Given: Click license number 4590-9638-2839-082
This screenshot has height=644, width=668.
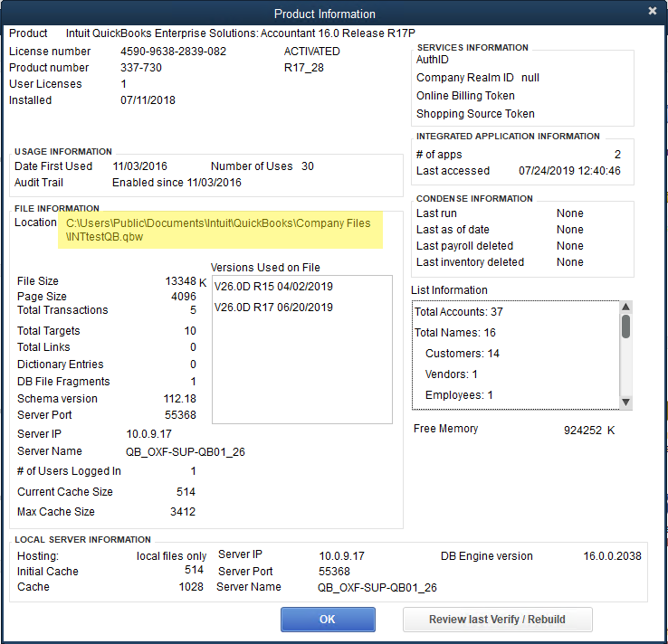Looking at the screenshot, I should point(173,52).
